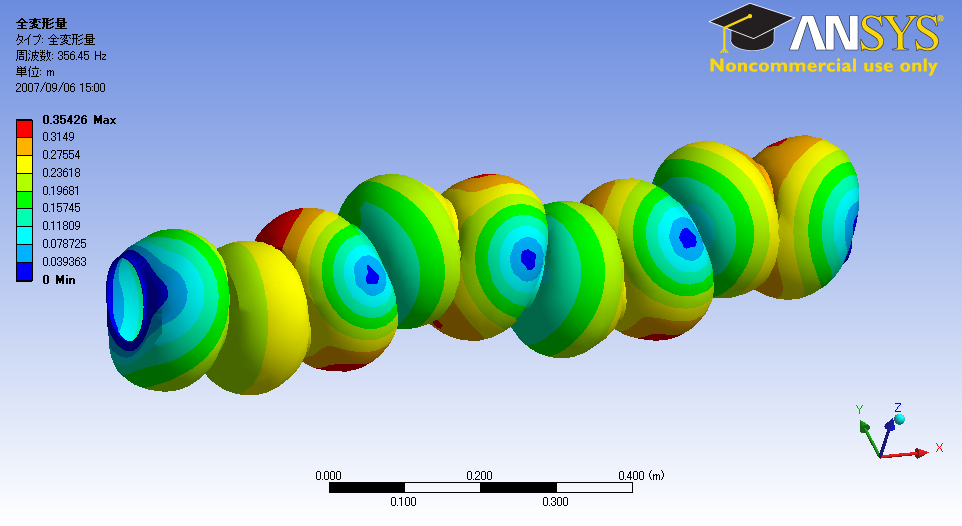Pick the orange band in the legend

[x=24, y=146]
